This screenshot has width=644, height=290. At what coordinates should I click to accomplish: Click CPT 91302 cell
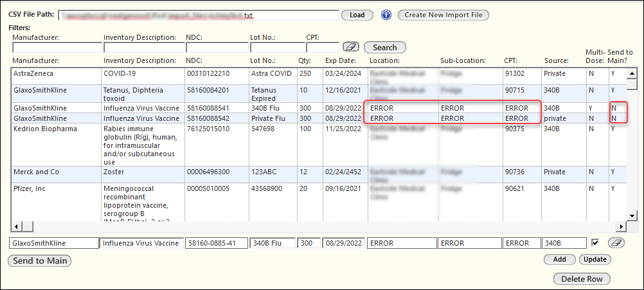point(522,77)
